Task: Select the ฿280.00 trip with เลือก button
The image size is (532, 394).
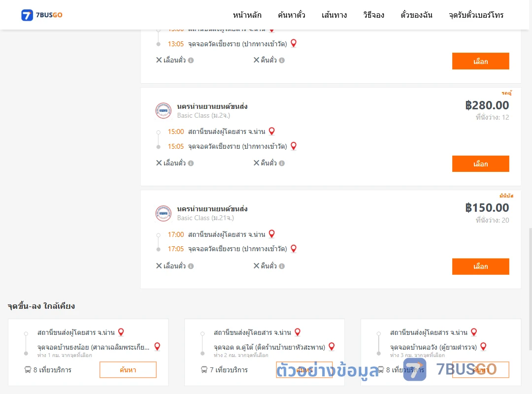Action: pos(480,164)
